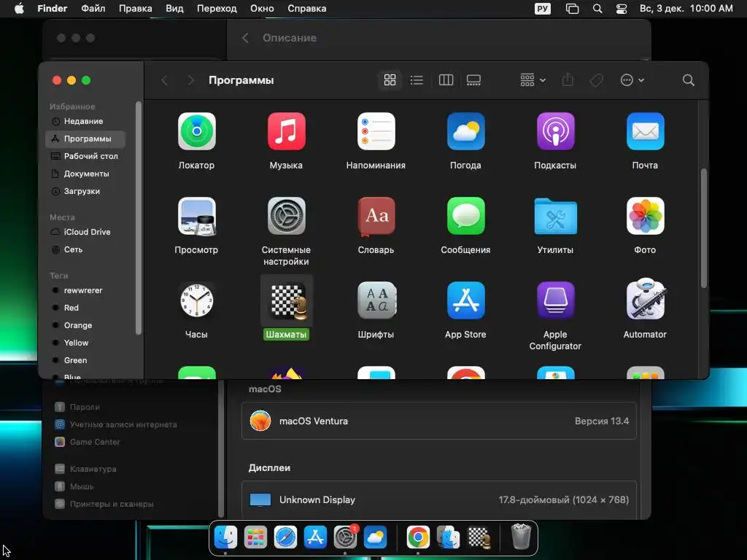Viewport: 747px width, 560px height.
Task: Select the rewwrerer tag in sidebar
Action: click(x=85, y=290)
